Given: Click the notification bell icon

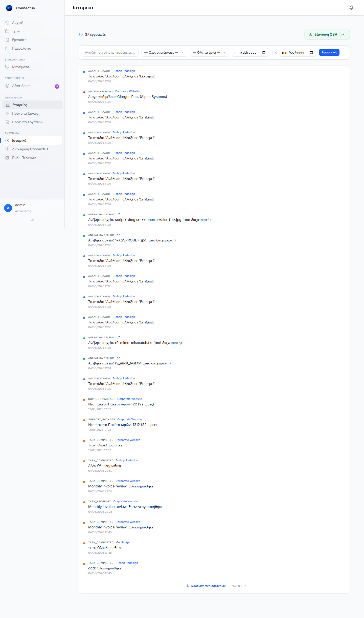Looking at the screenshot, I should coord(351,8).
